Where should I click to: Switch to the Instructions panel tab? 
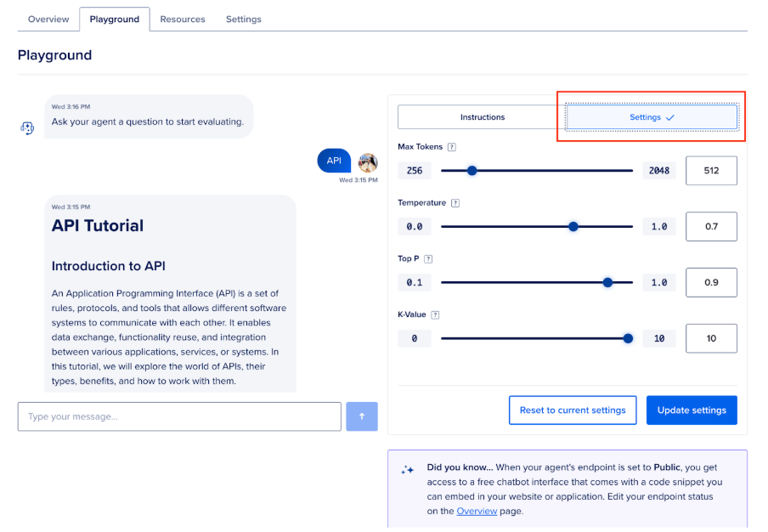coord(482,117)
